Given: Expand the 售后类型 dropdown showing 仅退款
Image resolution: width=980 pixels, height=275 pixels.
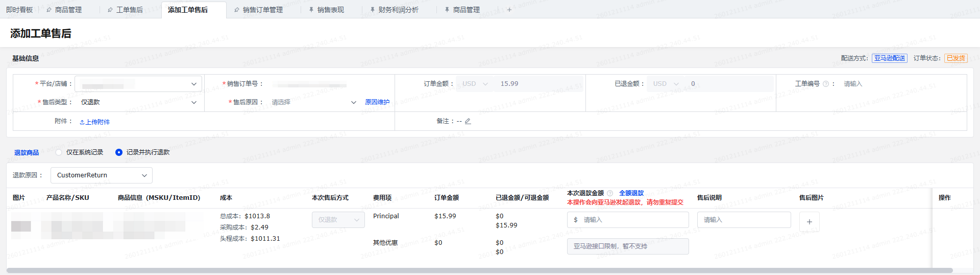Looking at the screenshot, I should coord(138,102).
